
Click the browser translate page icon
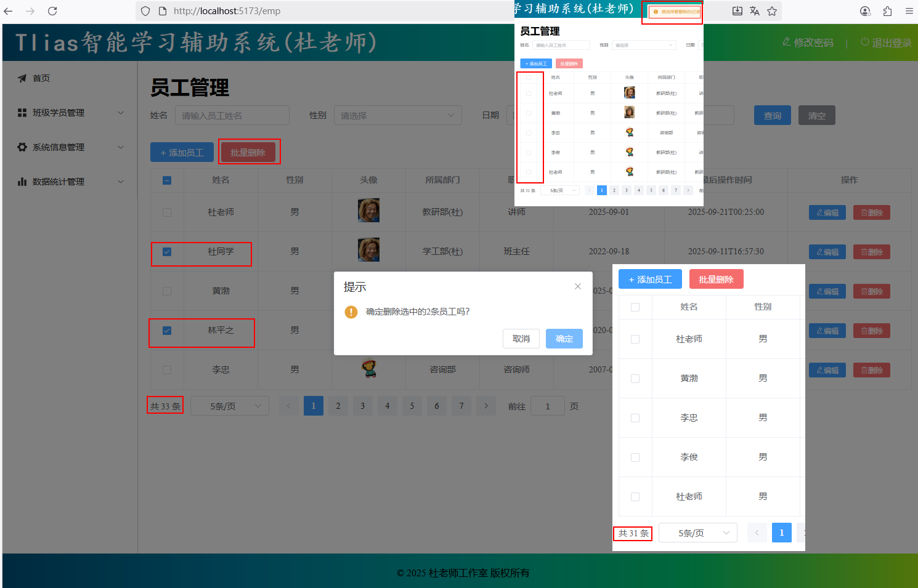(x=755, y=11)
